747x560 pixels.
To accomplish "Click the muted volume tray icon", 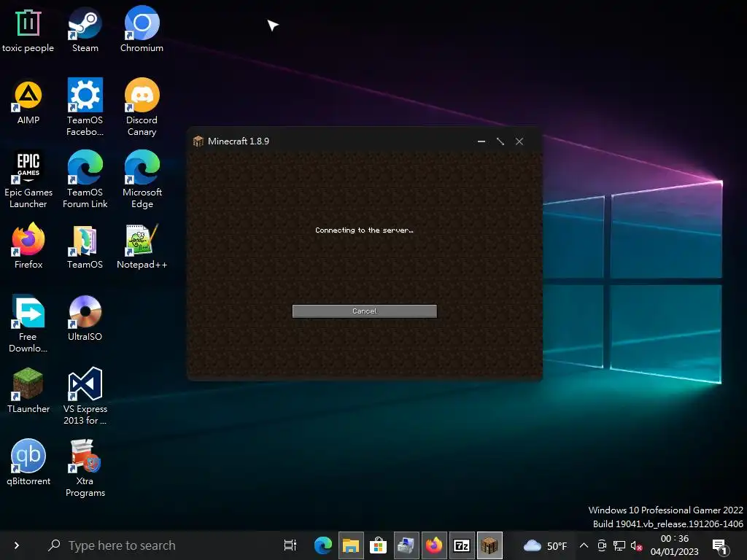I will pyautogui.click(x=636, y=545).
